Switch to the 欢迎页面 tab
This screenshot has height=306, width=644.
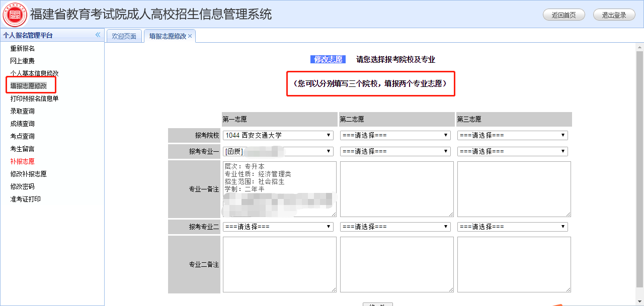tap(124, 36)
